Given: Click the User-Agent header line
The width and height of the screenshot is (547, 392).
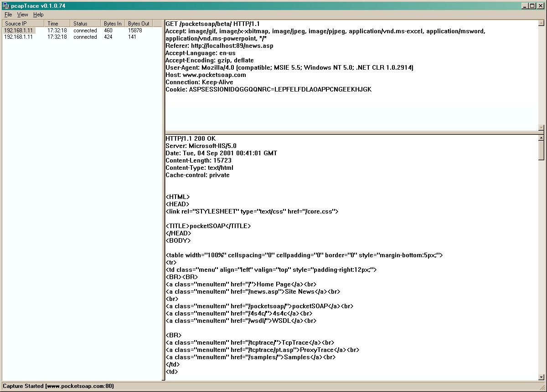Looking at the screenshot, I should [289, 67].
